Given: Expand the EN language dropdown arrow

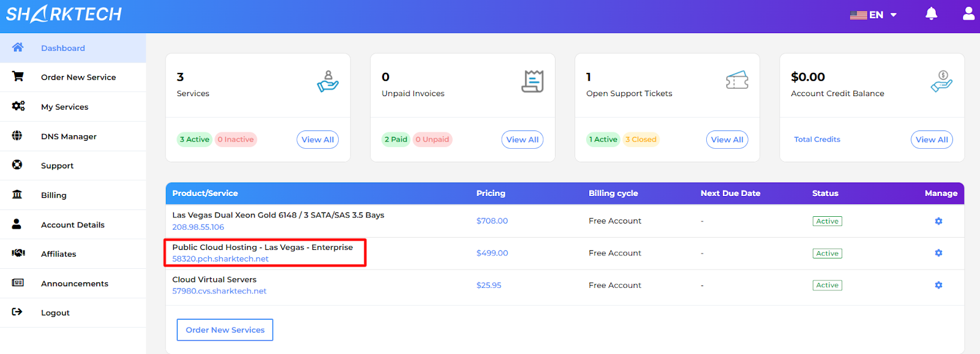Looking at the screenshot, I should pos(894,15).
